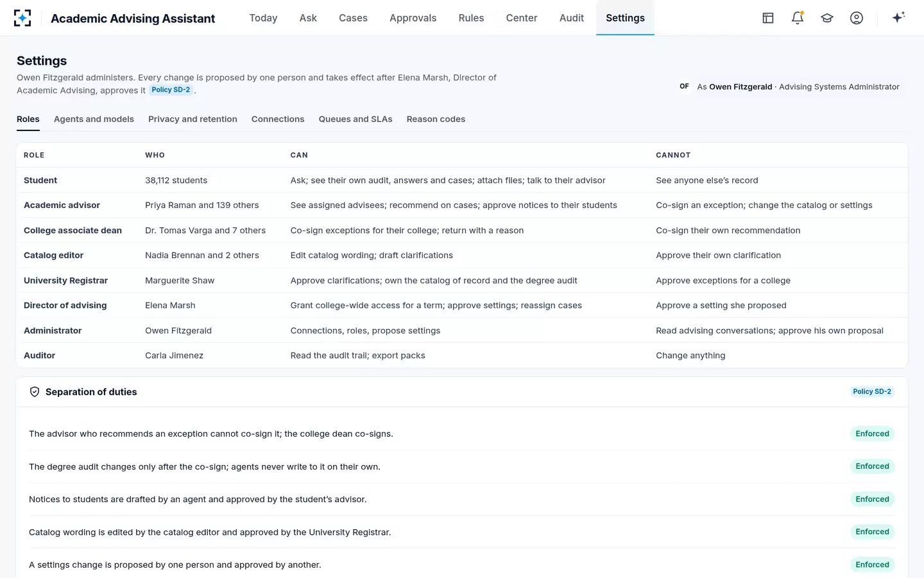Select the Administrator role row

(x=462, y=331)
